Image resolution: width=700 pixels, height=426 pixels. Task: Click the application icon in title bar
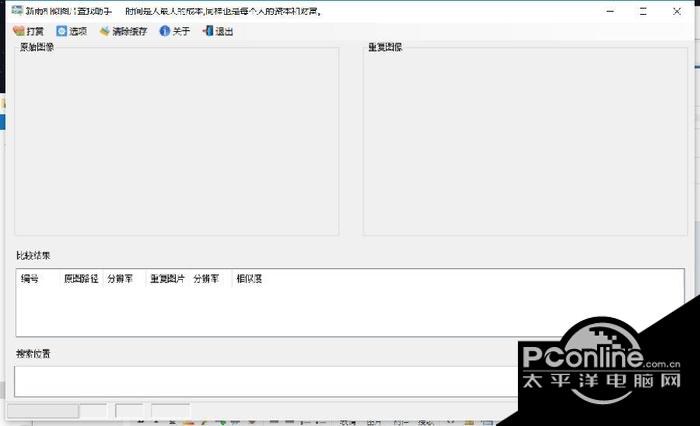(17, 11)
